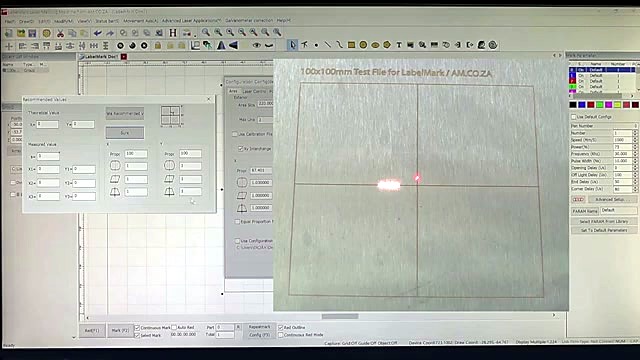Click the Copy icon
This screenshot has height=360, width=640.
(x=72, y=33)
